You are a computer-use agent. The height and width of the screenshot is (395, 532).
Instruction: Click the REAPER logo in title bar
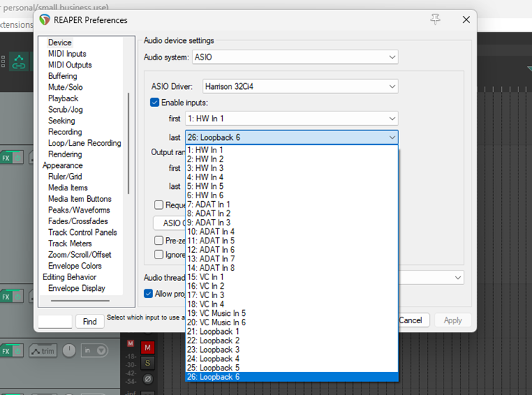(x=45, y=19)
